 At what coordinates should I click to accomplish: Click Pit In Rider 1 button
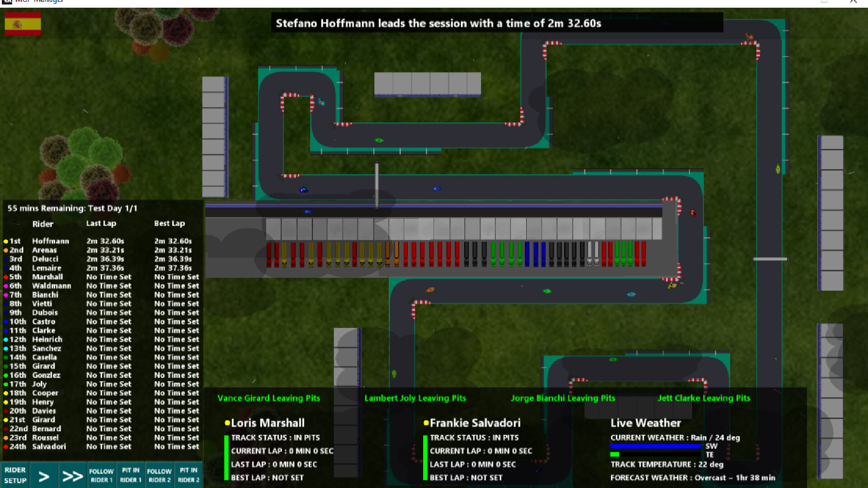[x=131, y=475]
